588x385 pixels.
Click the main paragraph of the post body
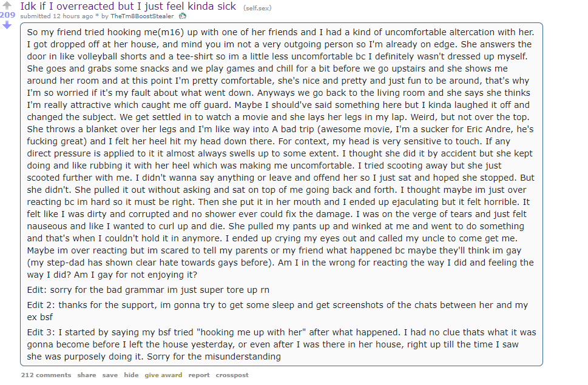click(281, 153)
